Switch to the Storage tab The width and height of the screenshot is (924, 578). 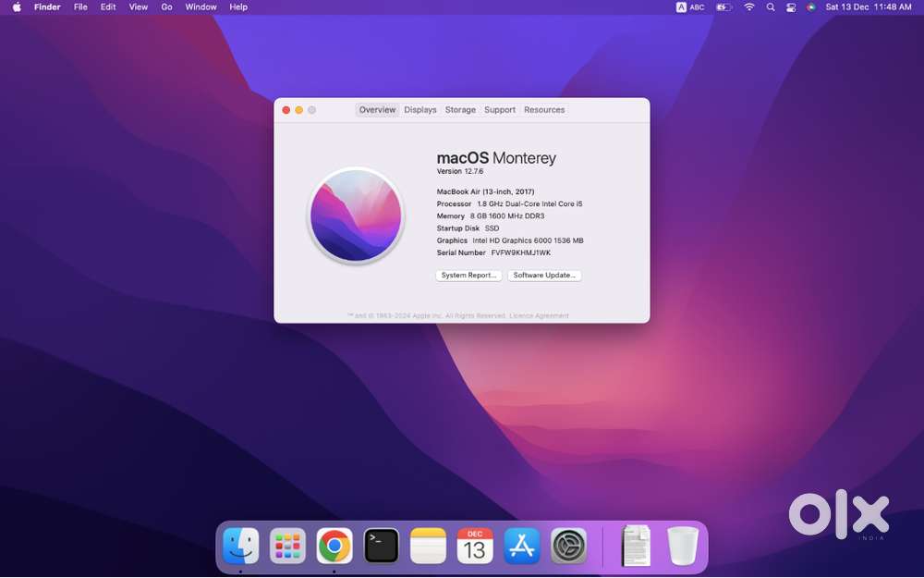tap(460, 109)
